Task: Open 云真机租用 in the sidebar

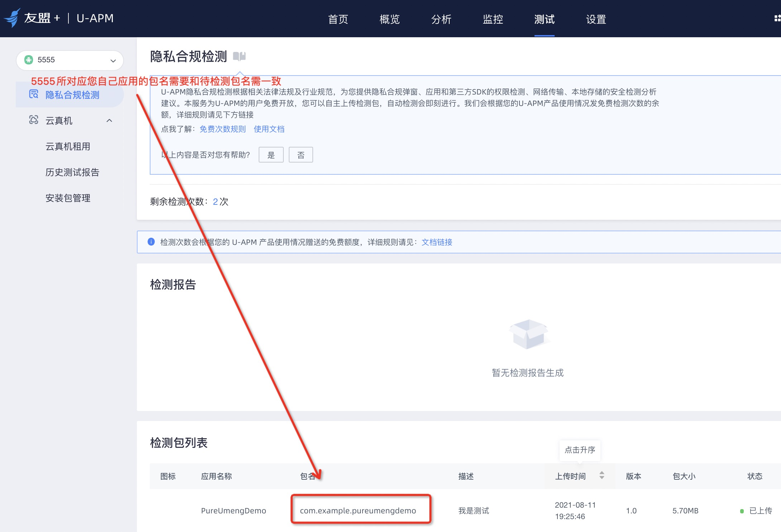Action: click(68, 146)
